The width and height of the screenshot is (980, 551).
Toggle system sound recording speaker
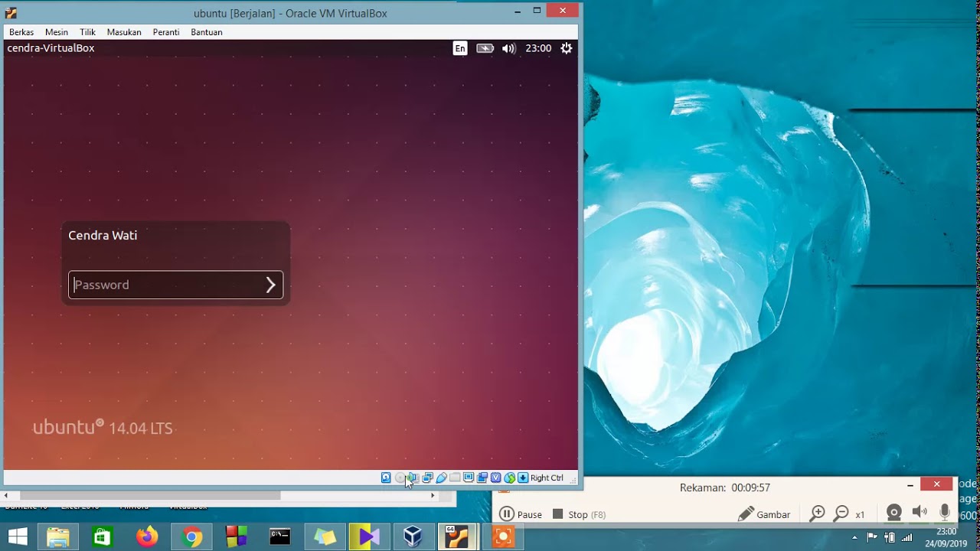pos(920,512)
